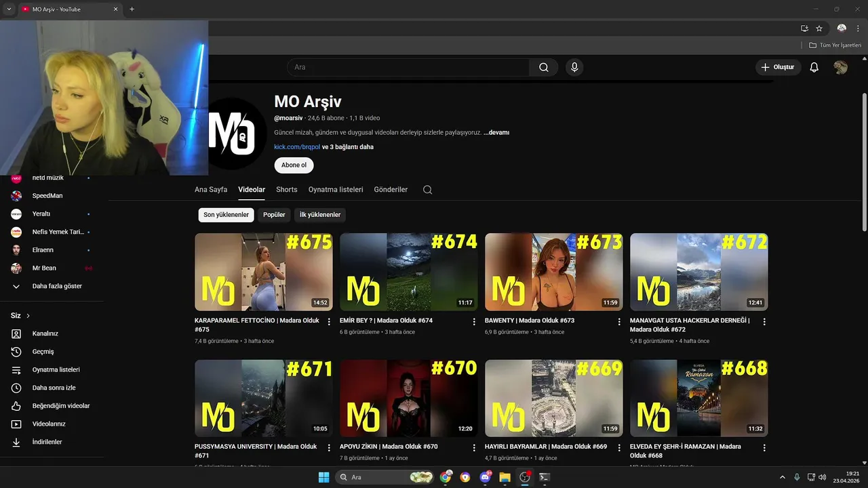Switch to the Ana Sayfa tab
Image resolution: width=868 pixels, height=488 pixels.
coord(211,190)
